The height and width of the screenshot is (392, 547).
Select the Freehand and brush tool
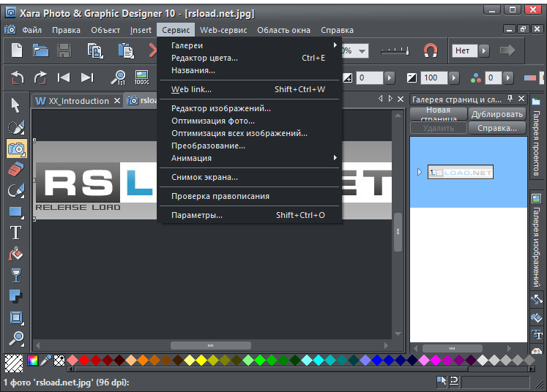click(x=15, y=191)
